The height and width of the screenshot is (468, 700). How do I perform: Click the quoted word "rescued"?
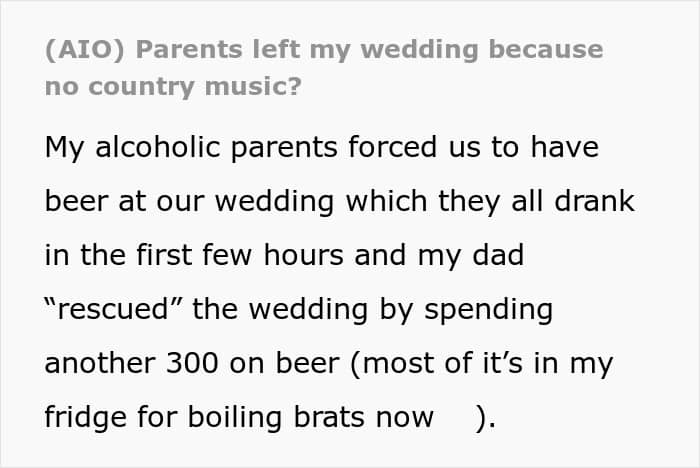tap(114, 309)
